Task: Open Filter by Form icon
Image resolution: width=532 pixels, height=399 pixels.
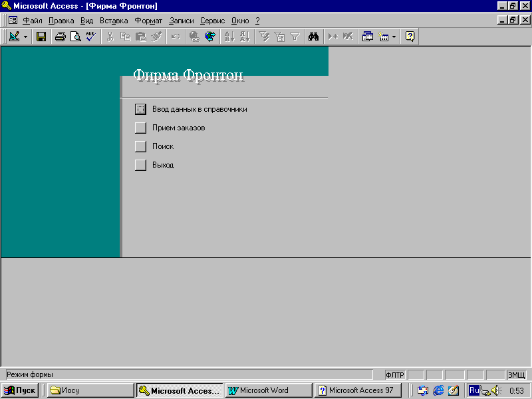Action: (x=279, y=37)
